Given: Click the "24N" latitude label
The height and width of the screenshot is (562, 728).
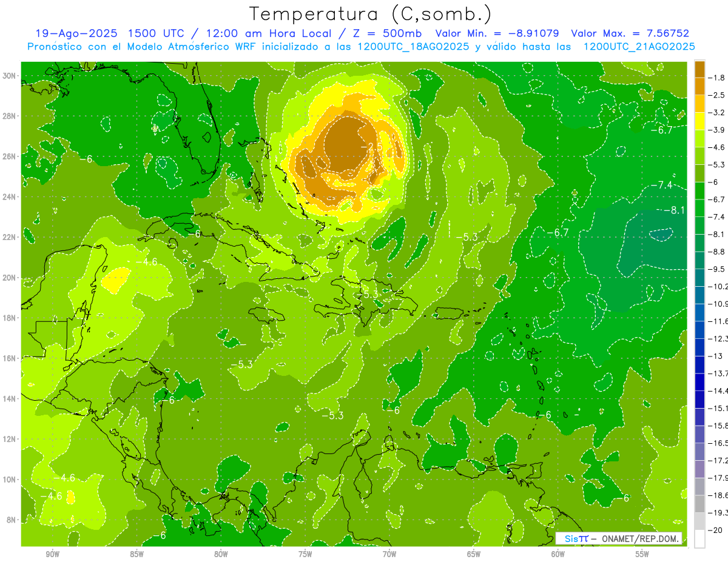Looking at the screenshot, I should pyautogui.click(x=10, y=197).
